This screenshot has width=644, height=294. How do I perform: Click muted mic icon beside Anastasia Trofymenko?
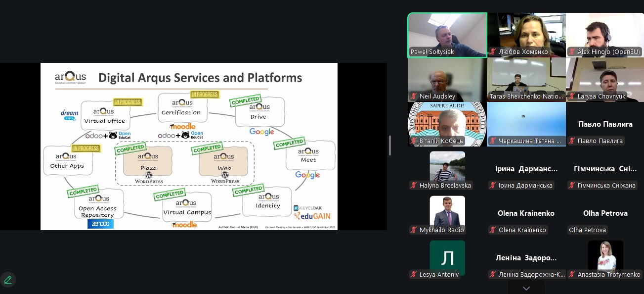pyautogui.click(x=572, y=275)
